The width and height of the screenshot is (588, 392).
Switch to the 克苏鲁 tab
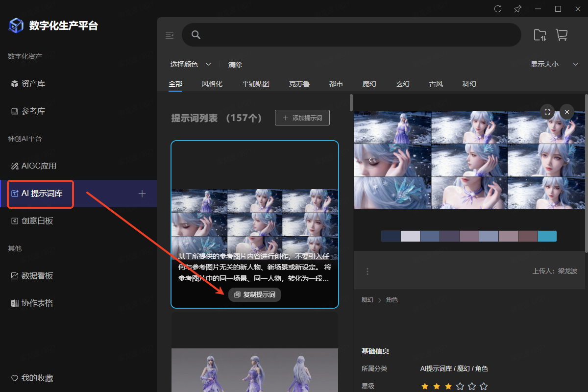299,84
